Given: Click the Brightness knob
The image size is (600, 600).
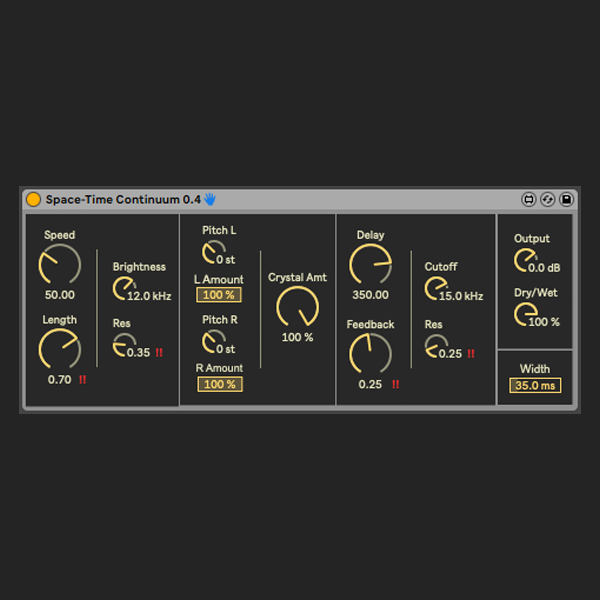Looking at the screenshot, I should pos(124,289).
